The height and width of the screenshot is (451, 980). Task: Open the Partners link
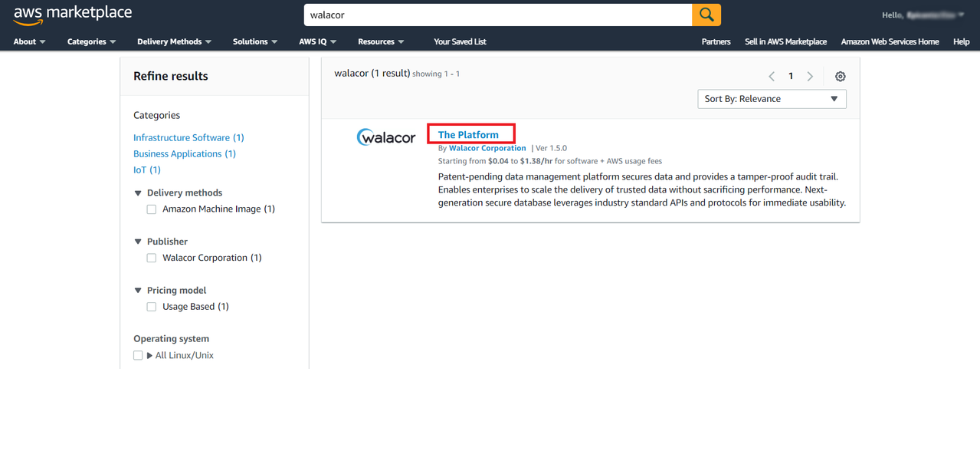pos(716,41)
